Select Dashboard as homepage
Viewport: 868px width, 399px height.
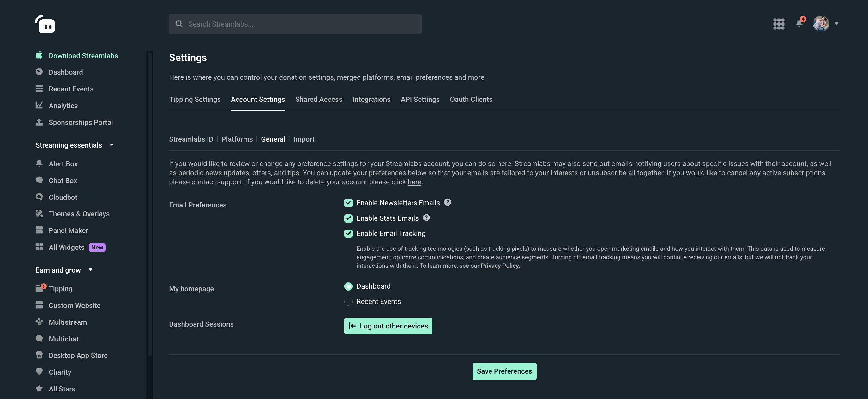pyautogui.click(x=348, y=287)
